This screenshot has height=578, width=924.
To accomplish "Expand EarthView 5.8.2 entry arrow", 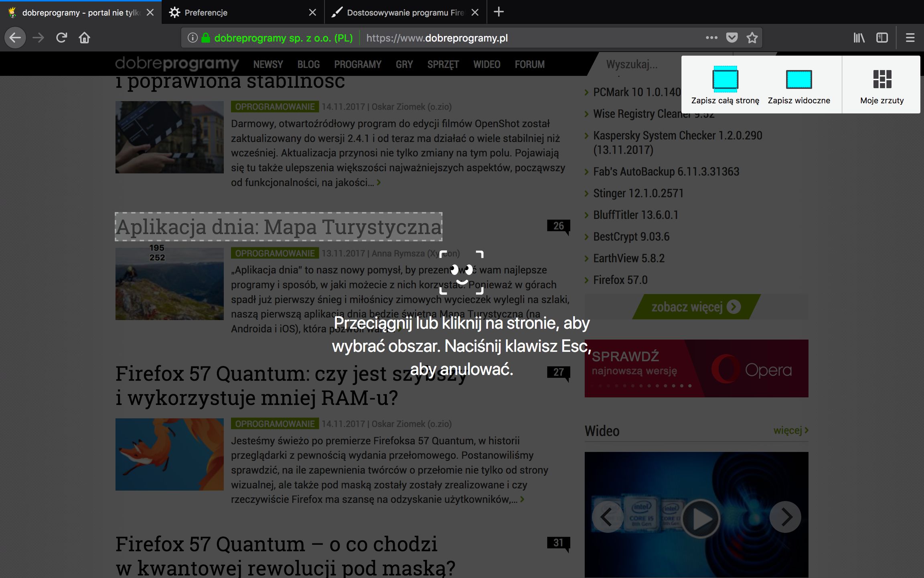I will tap(587, 258).
